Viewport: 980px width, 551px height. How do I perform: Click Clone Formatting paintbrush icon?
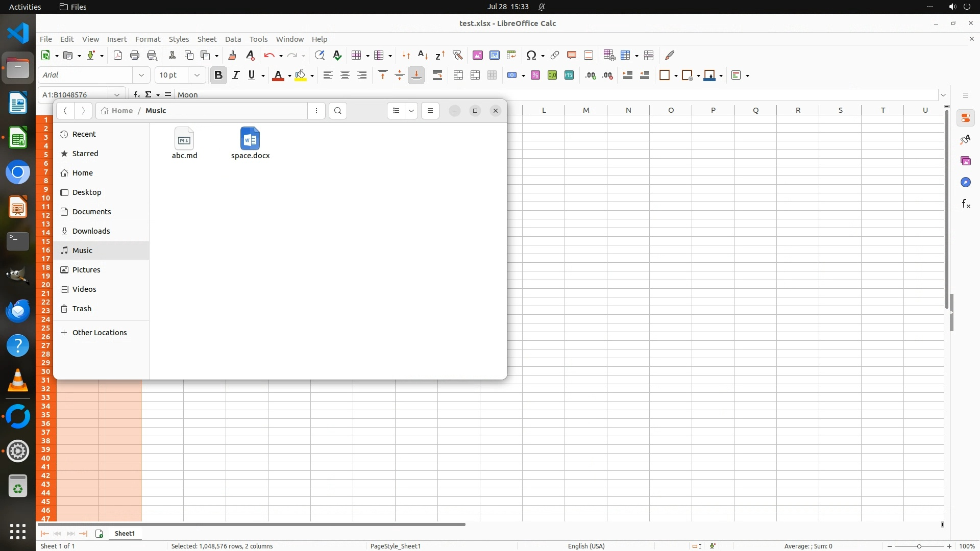coord(232,55)
